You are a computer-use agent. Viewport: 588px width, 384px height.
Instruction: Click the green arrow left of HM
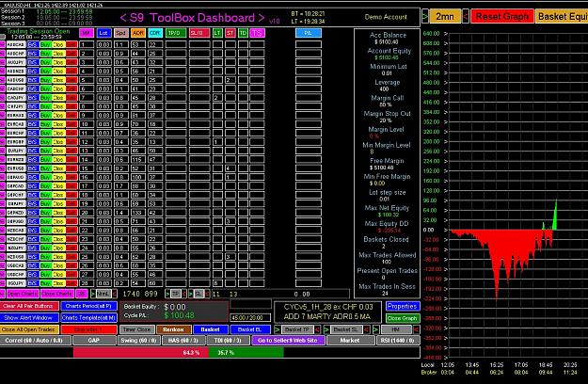coord(375,329)
